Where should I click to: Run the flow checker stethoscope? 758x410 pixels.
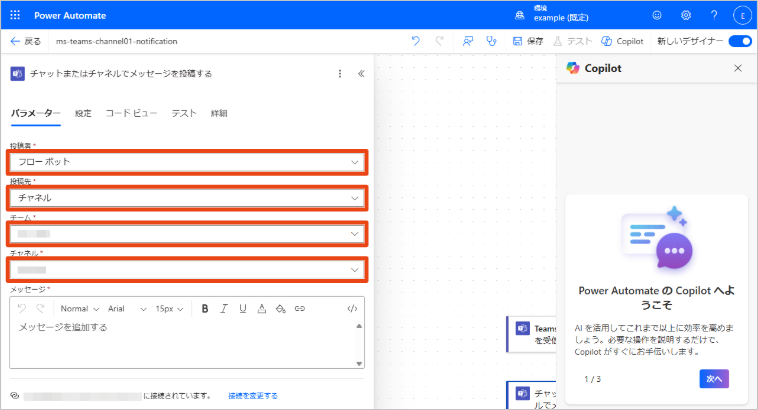[492, 41]
